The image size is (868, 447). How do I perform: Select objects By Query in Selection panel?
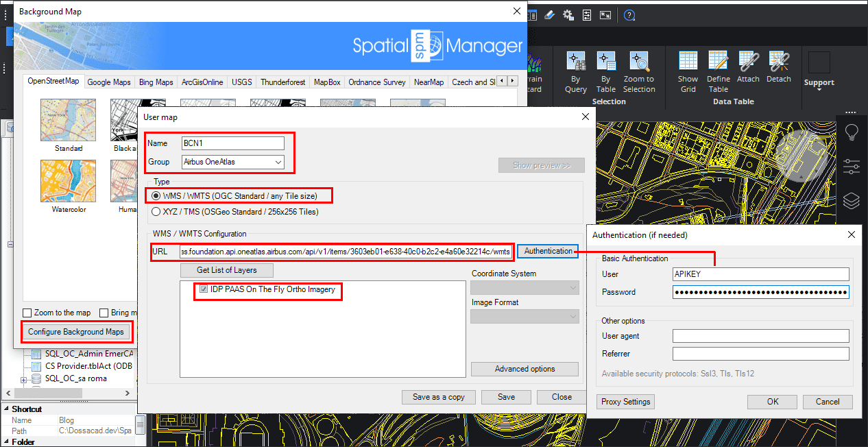(576, 71)
